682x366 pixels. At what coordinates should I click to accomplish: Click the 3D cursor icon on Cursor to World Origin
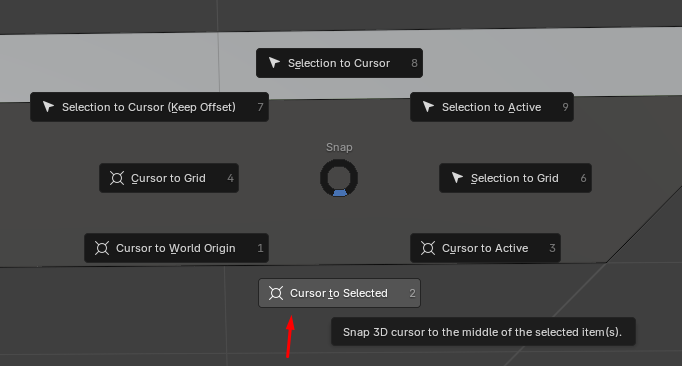tap(102, 248)
